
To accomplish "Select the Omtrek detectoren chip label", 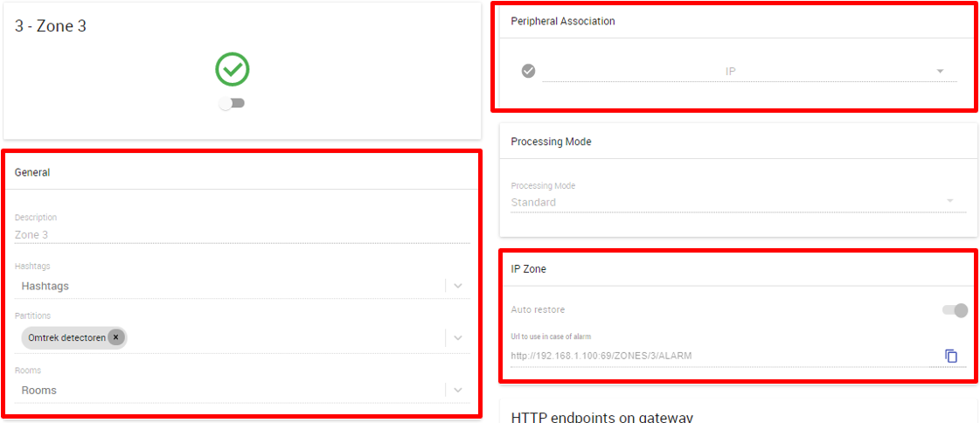I will (66, 338).
